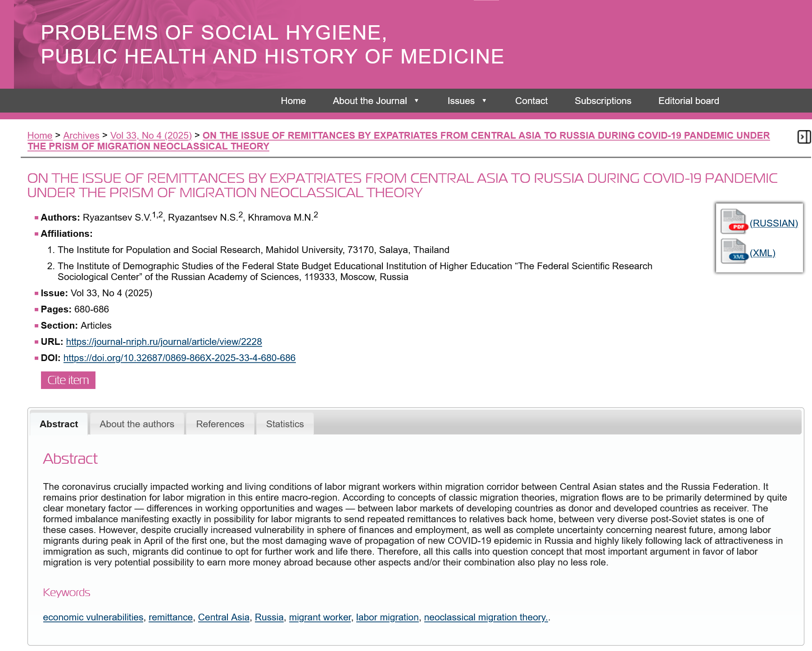Image resolution: width=812 pixels, height=651 pixels.
Task: Switch to the About the authors tab
Action: click(x=137, y=424)
